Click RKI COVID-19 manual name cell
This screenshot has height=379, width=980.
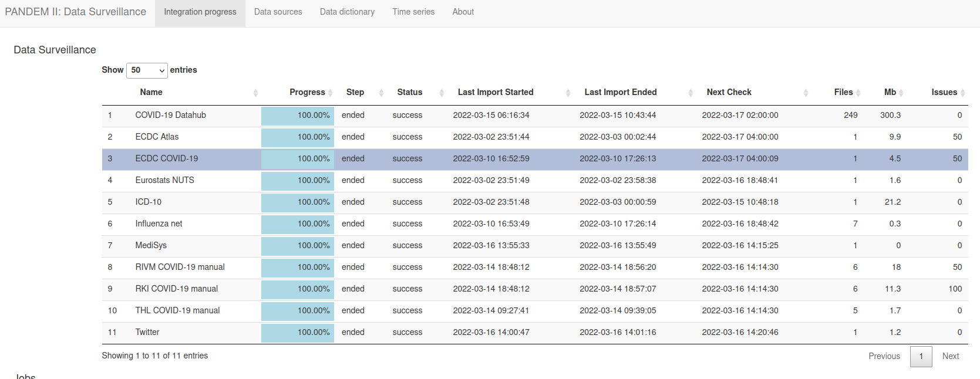pyautogui.click(x=176, y=289)
